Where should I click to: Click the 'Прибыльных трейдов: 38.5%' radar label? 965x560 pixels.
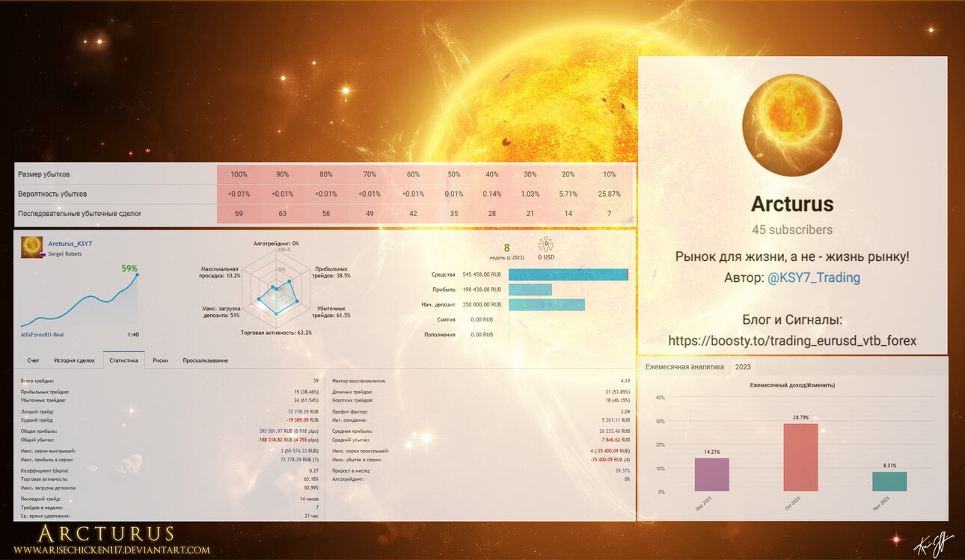(x=333, y=272)
